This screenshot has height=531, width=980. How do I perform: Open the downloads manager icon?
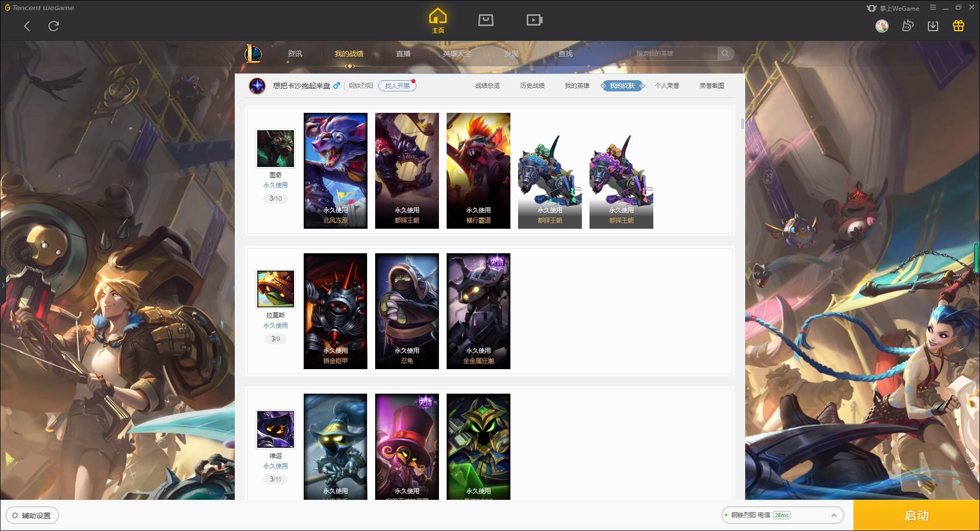click(933, 26)
